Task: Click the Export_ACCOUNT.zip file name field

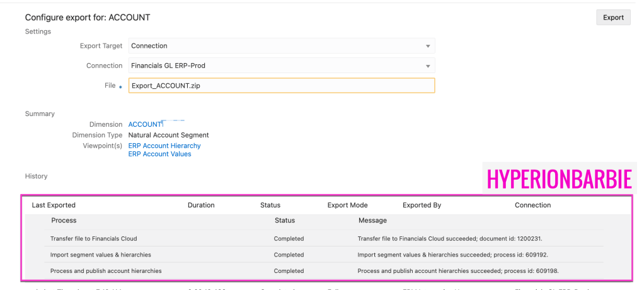Action: point(281,86)
